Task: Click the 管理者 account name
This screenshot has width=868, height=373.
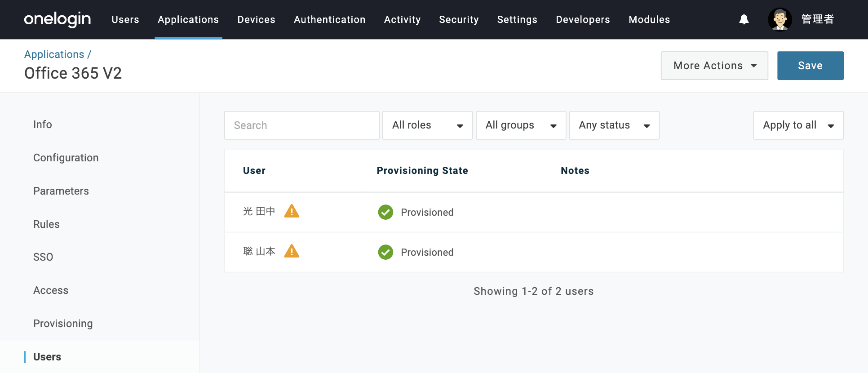Action: coord(818,19)
